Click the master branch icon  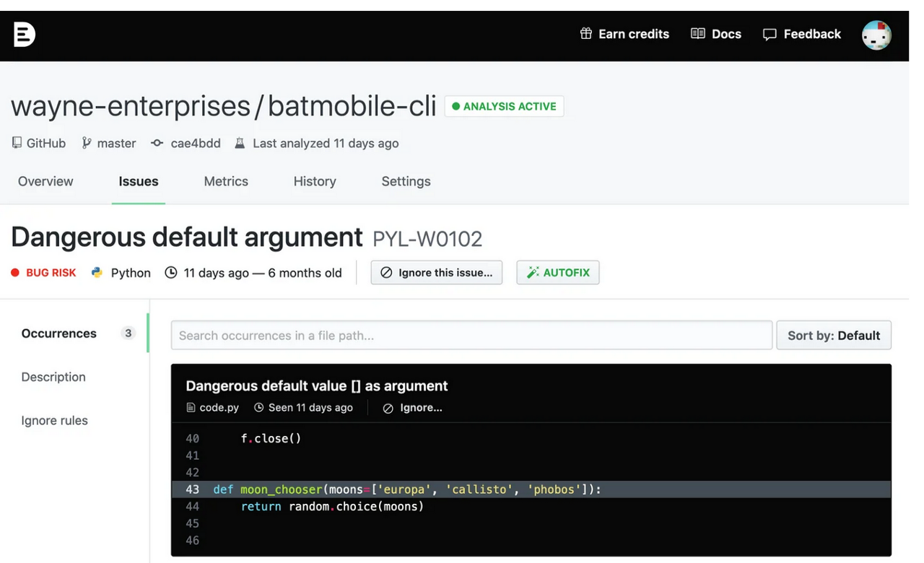tap(87, 143)
